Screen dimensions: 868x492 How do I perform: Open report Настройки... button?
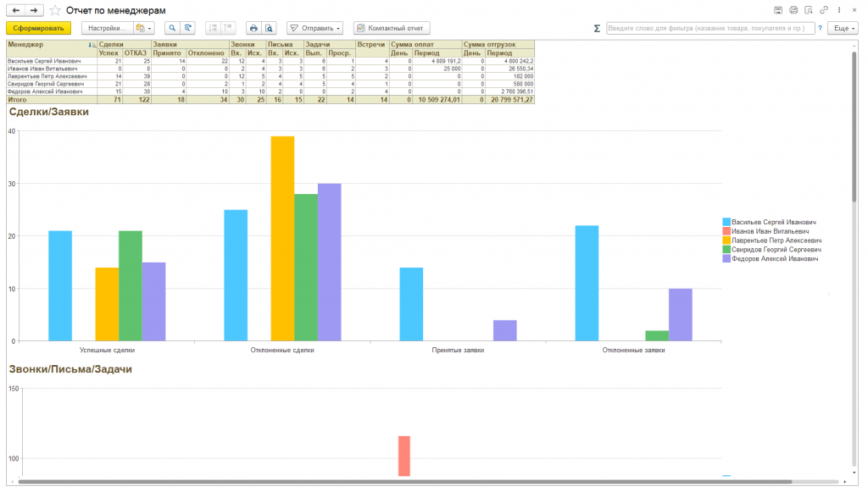[x=107, y=28]
